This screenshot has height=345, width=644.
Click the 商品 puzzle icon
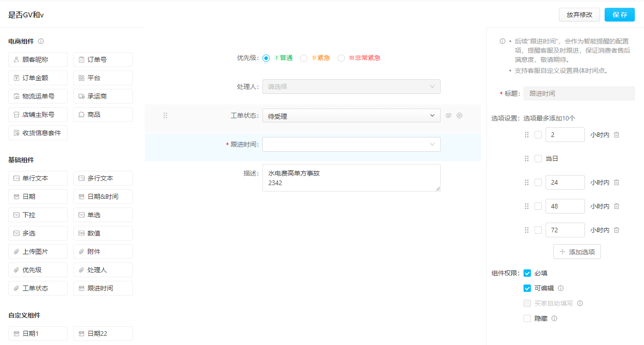(x=82, y=115)
